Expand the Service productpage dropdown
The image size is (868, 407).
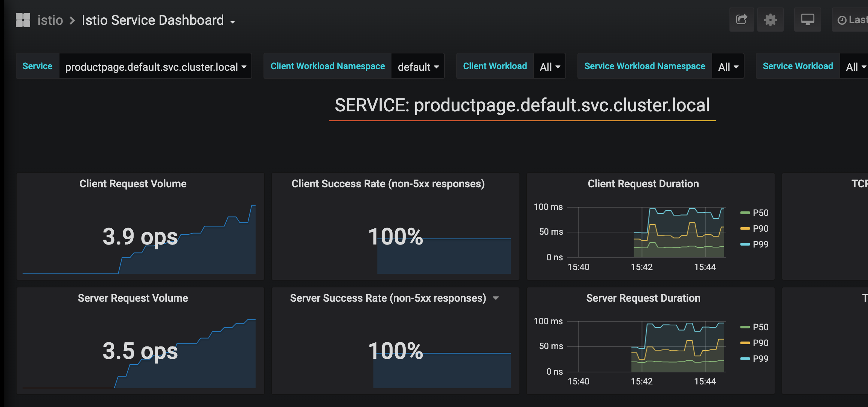[x=155, y=67]
